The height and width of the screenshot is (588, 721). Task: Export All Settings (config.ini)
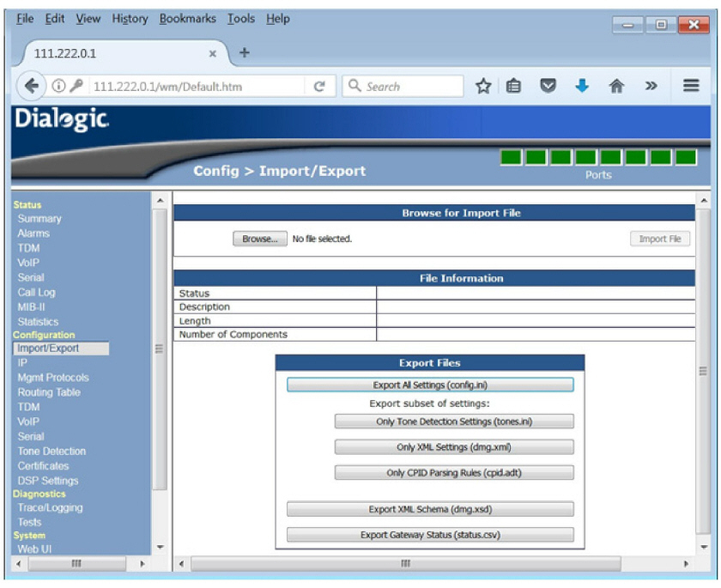430,385
